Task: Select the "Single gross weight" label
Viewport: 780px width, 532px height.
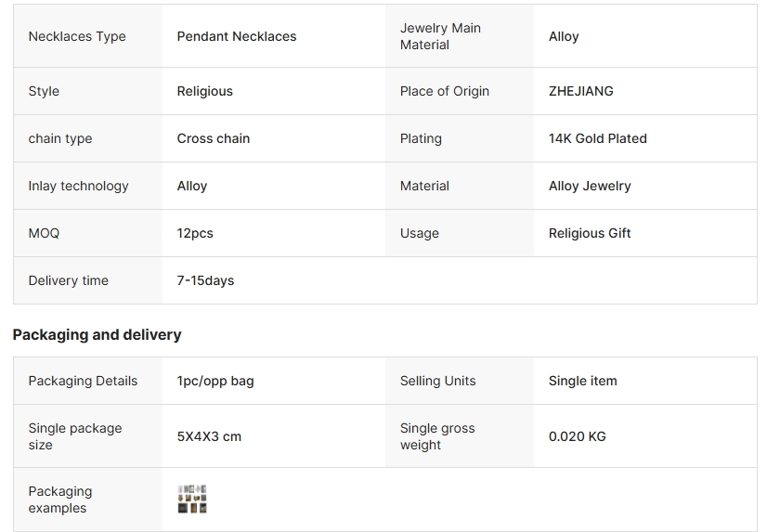Action: point(437,436)
